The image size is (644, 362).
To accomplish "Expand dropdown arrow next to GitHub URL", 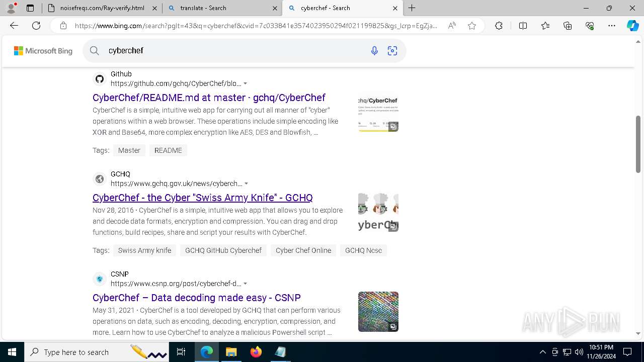I will click(x=246, y=83).
